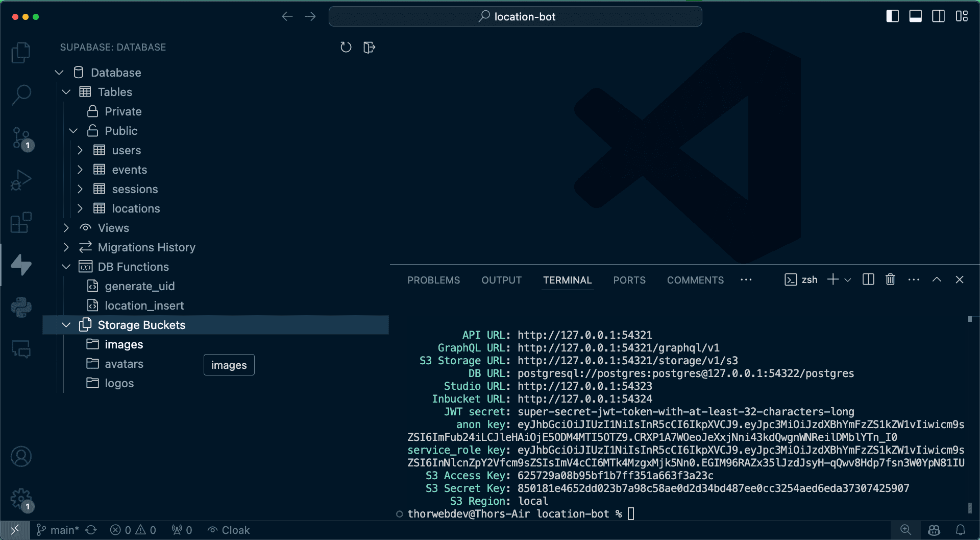Collapse the Storage Buckets section
This screenshot has height=540, width=980.
(x=66, y=324)
